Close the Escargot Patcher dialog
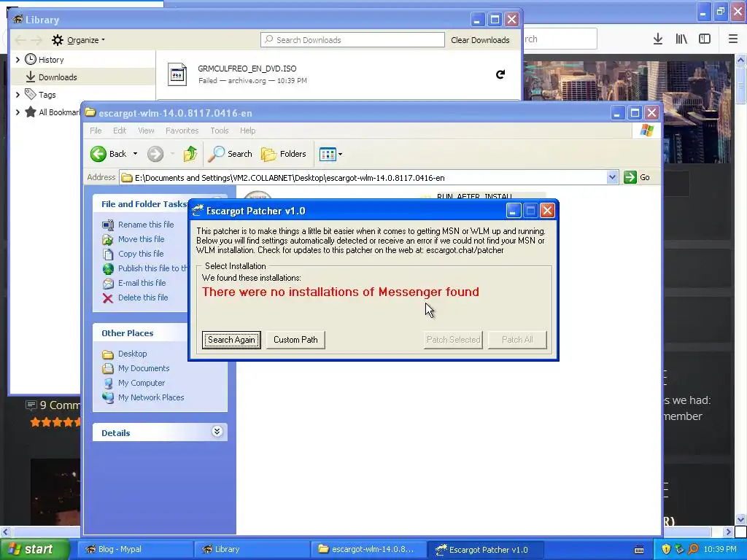This screenshot has height=560, width=747. coord(547,211)
